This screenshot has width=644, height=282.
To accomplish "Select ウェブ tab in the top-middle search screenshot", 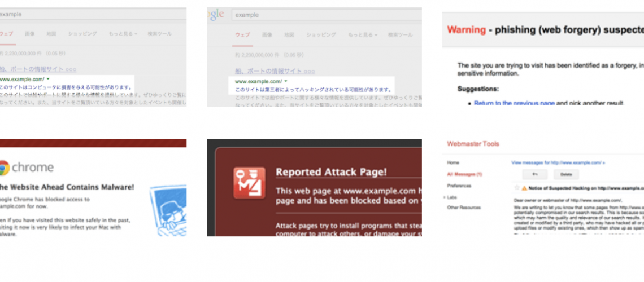I will tap(242, 35).
